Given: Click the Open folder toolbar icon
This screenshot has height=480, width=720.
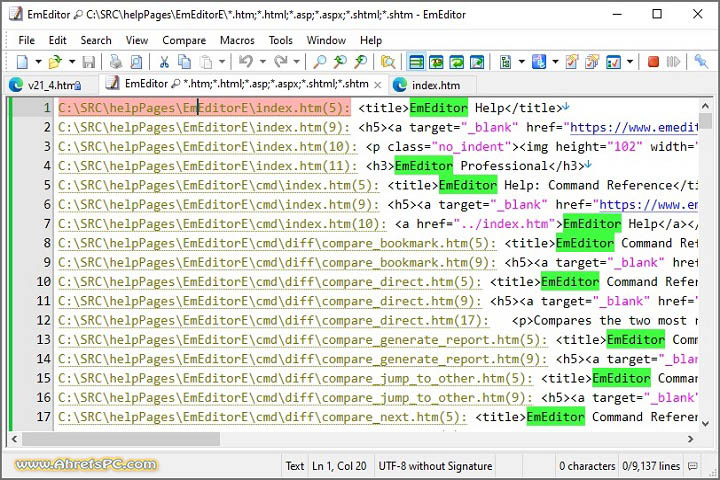Looking at the screenshot, I should point(55,62).
